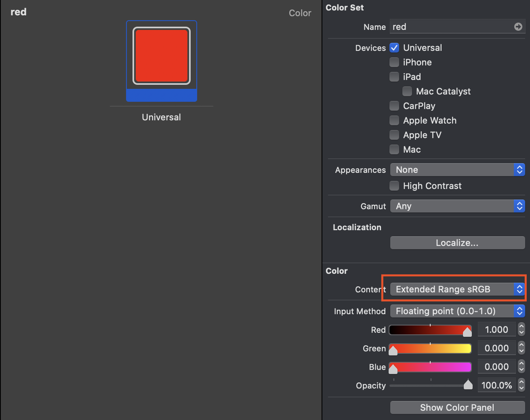Viewport: 530px width, 420px height.
Task: Click the Opacity field showing 100.0%
Action: click(x=496, y=385)
